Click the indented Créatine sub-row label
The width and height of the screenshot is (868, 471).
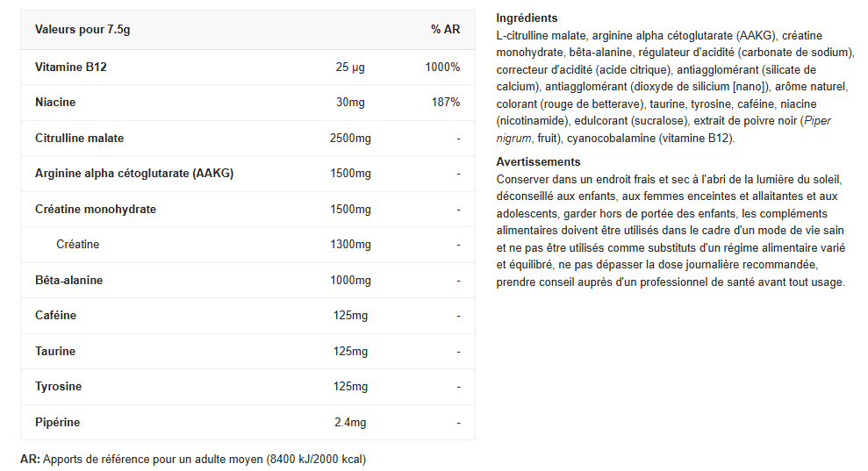click(77, 245)
